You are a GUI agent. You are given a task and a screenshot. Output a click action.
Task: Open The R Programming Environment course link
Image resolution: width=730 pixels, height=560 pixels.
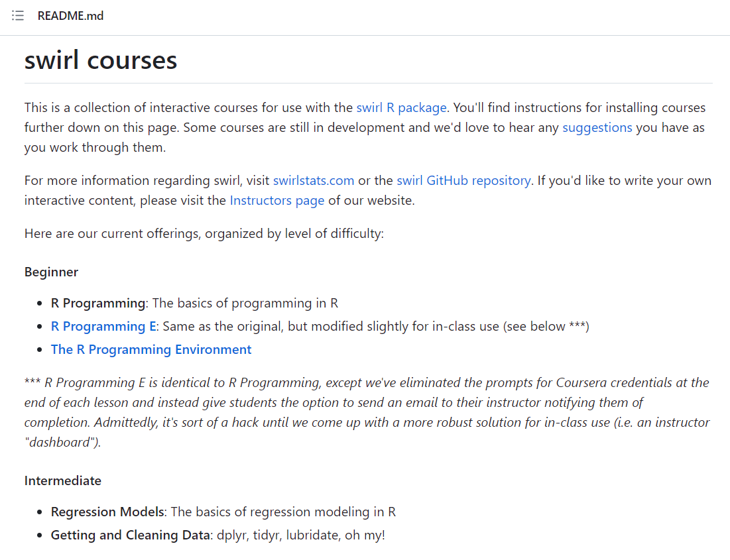151,350
